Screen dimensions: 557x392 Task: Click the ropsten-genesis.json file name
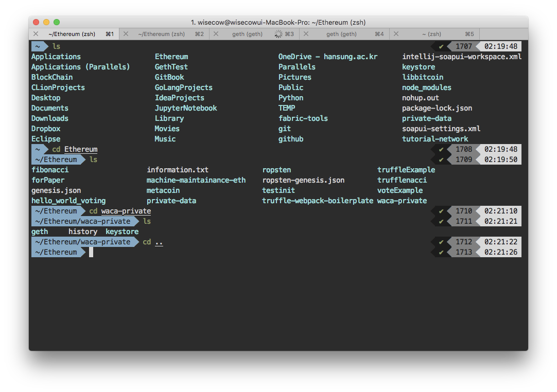point(303,180)
